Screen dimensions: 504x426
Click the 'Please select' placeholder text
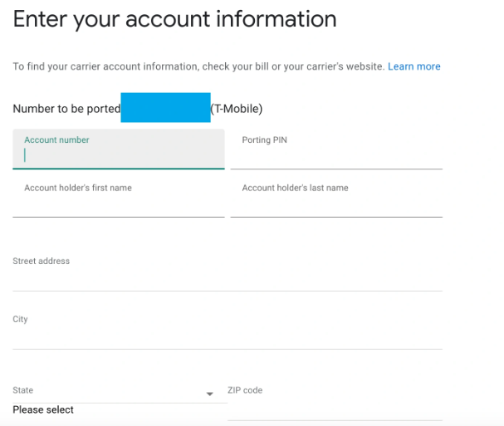43,410
